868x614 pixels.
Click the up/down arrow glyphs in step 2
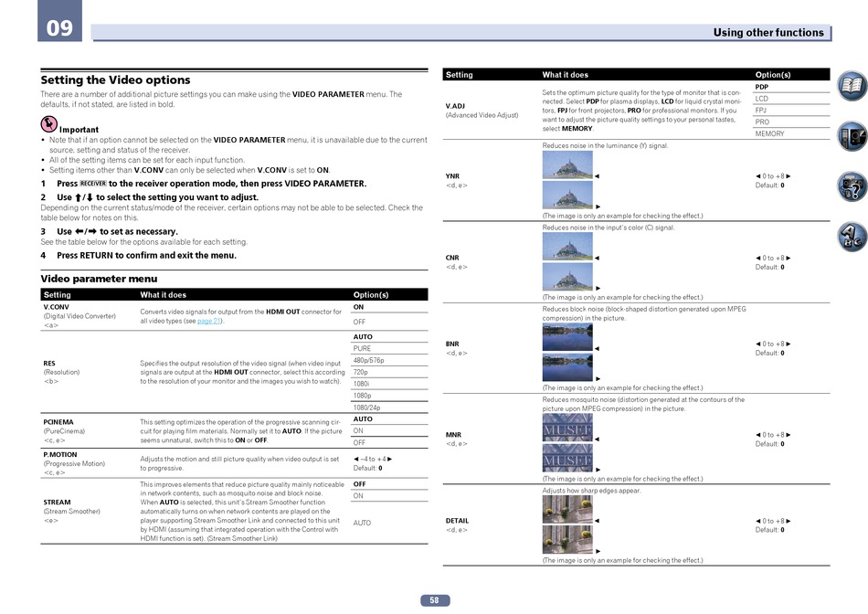(84, 197)
